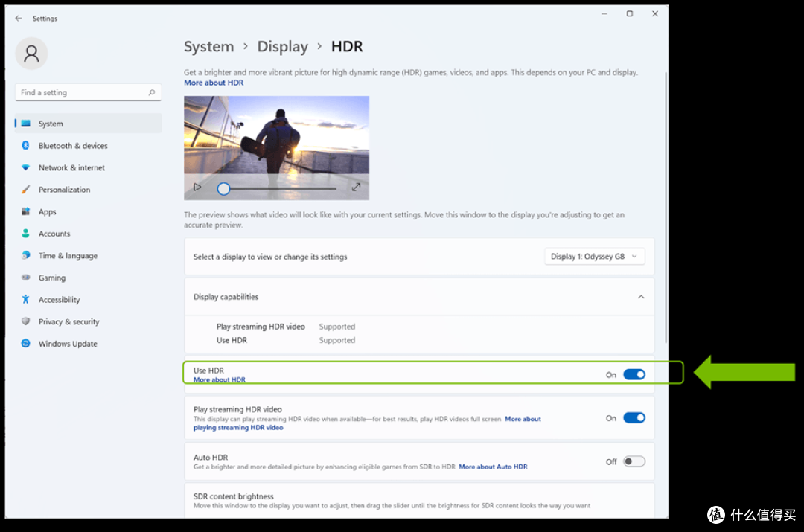Minimize the Settings window
This screenshot has width=804, height=532.
[604, 14]
